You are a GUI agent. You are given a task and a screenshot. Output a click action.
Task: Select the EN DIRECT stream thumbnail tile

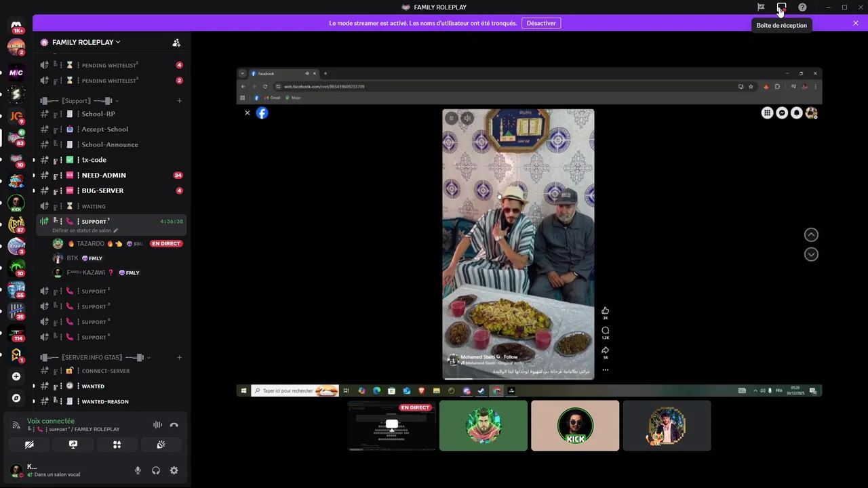click(x=391, y=426)
